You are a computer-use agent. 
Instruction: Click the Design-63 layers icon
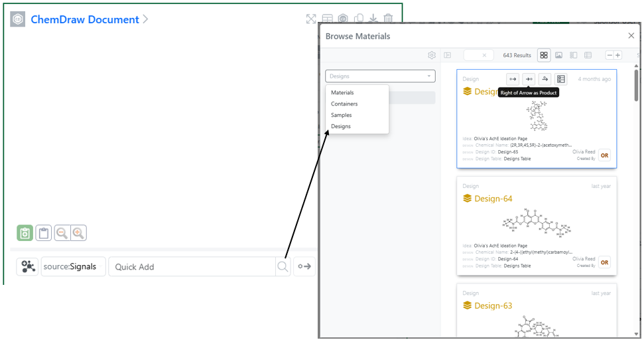click(467, 305)
